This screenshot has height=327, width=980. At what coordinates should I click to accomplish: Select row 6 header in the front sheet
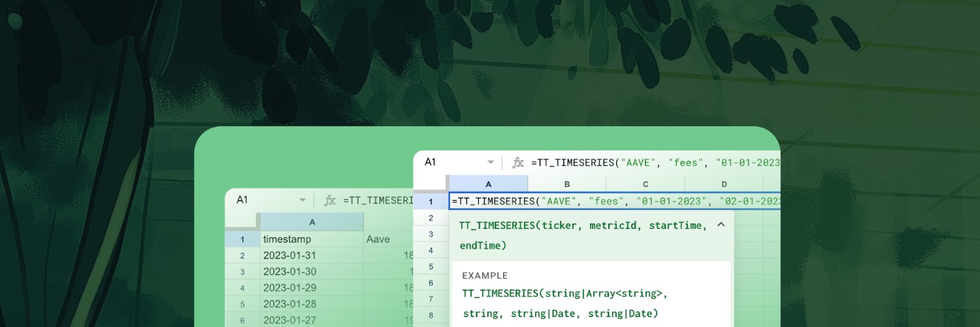[x=431, y=283]
